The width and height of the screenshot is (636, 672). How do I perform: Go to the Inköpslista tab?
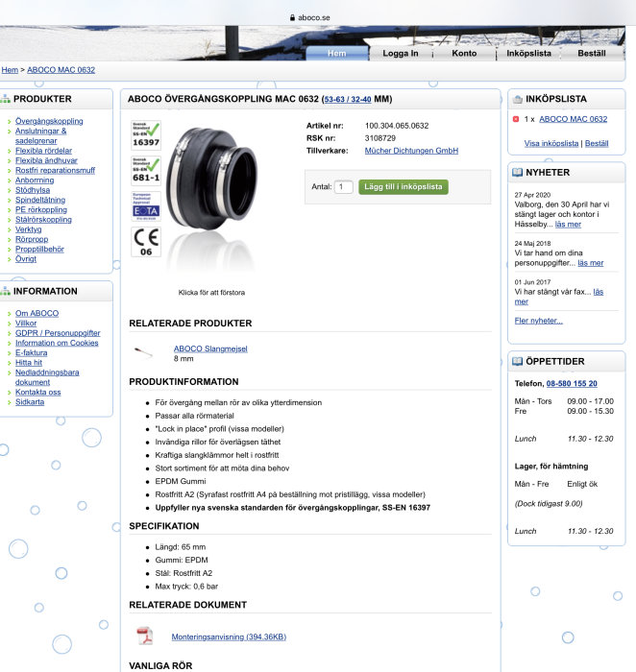tap(528, 53)
